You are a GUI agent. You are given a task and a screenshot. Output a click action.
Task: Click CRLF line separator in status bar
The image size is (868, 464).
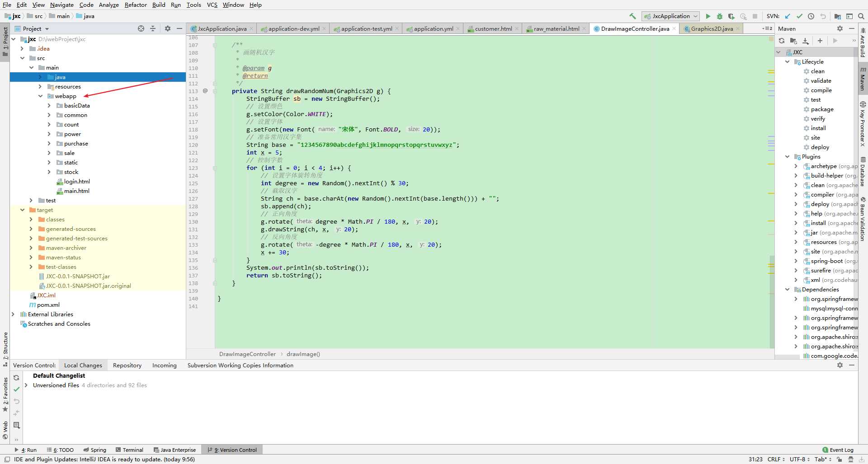pyautogui.click(x=776, y=459)
